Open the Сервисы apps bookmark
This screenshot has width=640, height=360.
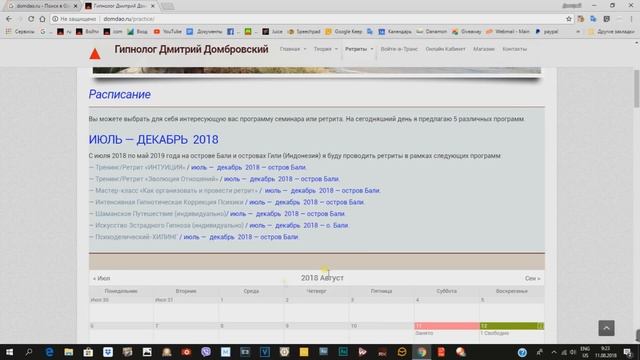[20, 31]
